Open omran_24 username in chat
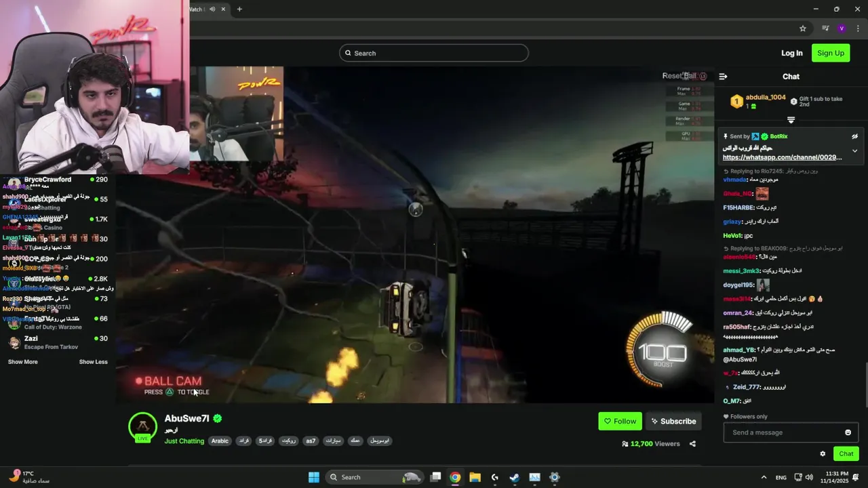Viewport: 868px width, 488px height. pos(738,312)
